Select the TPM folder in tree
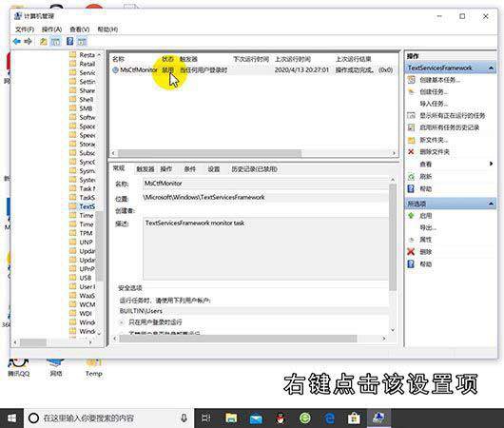Screen dimensions: 504x428 point(86,233)
